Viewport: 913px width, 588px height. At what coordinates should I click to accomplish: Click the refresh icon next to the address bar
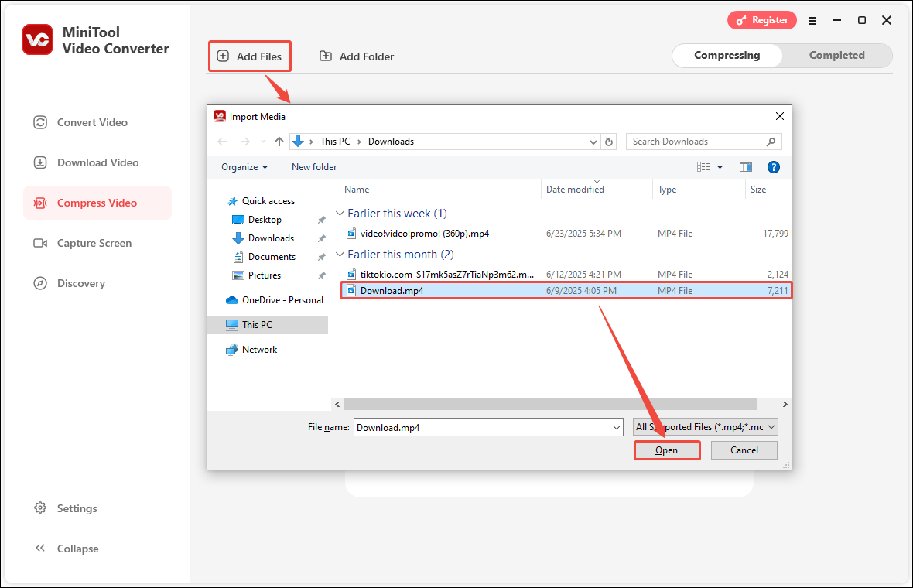click(608, 142)
